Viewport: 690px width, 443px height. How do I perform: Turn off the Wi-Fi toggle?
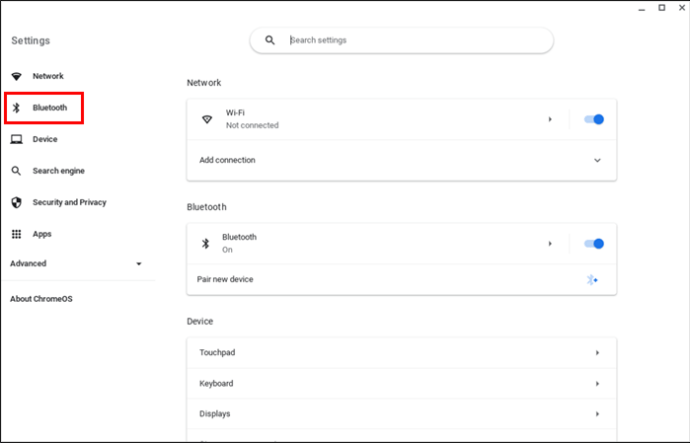tap(594, 119)
